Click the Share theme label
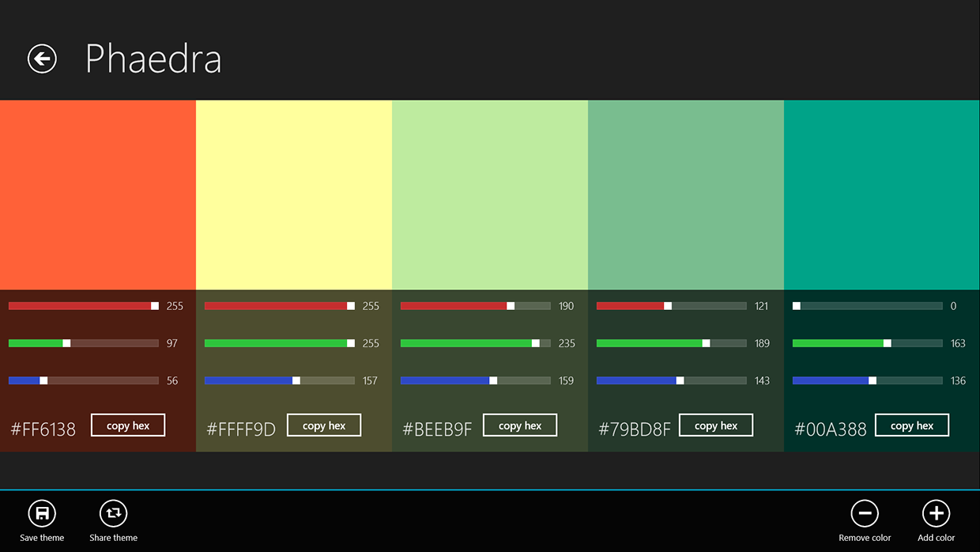Viewport: 980px width, 552px height. pyautogui.click(x=113, y=538)
